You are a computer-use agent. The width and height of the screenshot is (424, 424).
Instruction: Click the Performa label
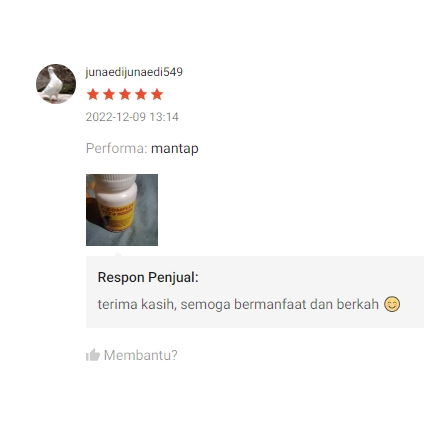coord(116,148)
